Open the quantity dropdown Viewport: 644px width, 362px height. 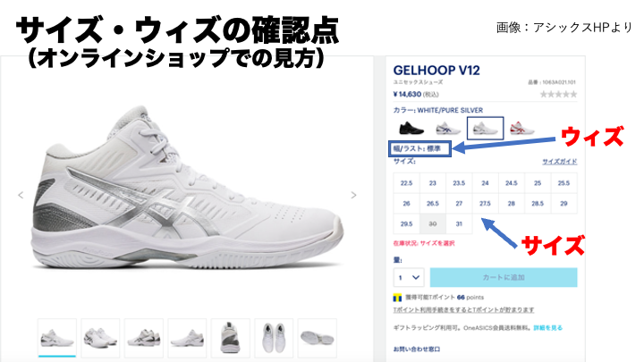(x=408, y=277)
